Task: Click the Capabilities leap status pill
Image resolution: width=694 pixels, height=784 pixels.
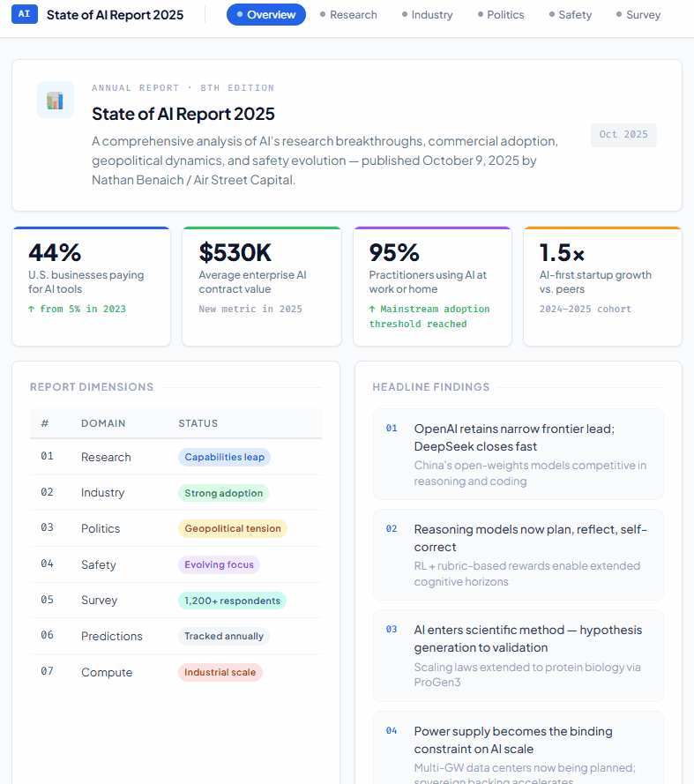Action: click(225, 457)
